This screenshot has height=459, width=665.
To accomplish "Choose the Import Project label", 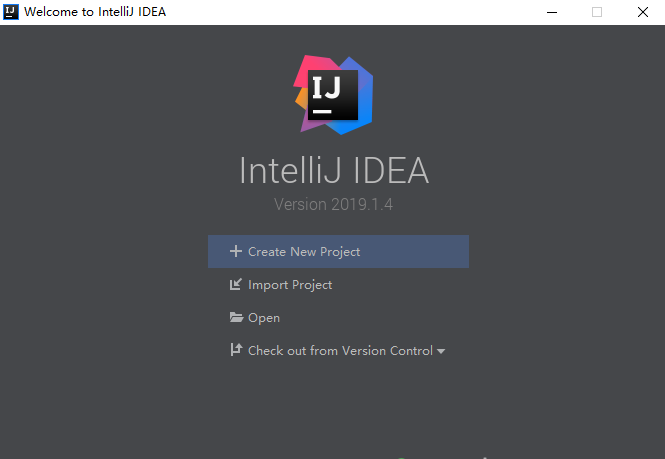I will click(290, 285).
